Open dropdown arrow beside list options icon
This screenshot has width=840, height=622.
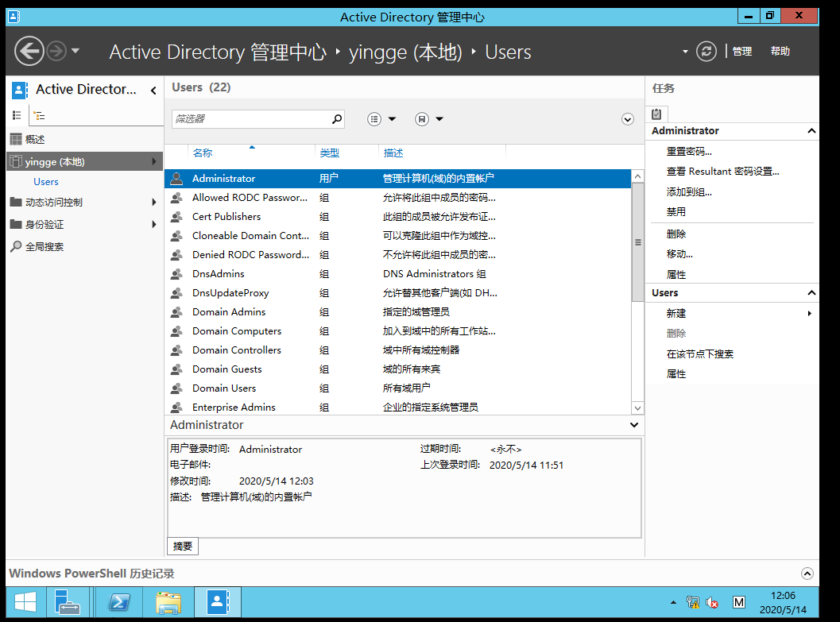[x=392, y=119]
